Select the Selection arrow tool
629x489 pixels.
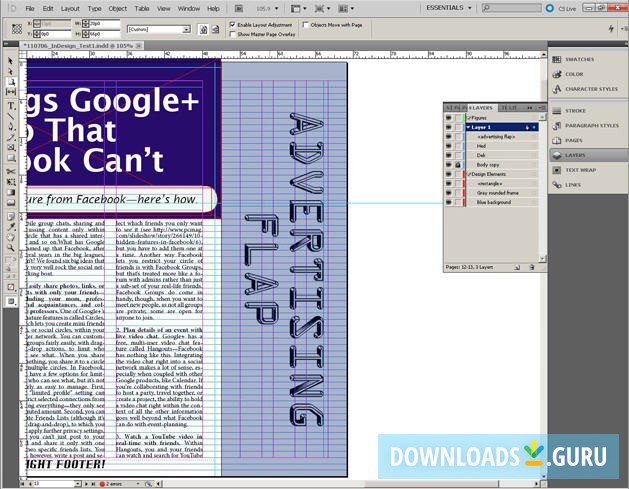pyautogui.click(x=11, y=62)
